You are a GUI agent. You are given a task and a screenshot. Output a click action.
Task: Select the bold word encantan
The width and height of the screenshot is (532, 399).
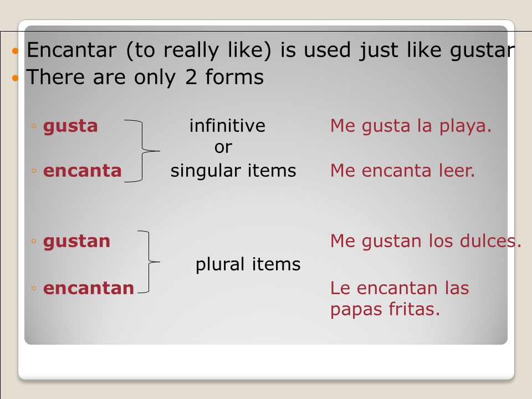click(x=89, y=288)
